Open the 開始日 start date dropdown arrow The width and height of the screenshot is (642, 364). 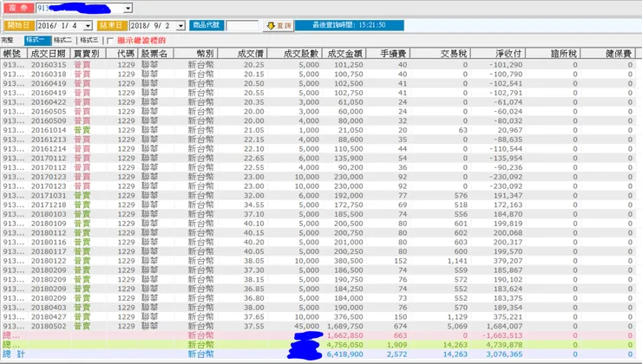point(88,26)
